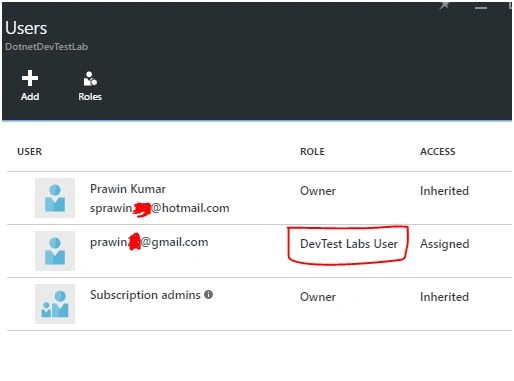Select the hotmail.com email address
The width and height of the screenshot is (514, 381).
click(160, 208)
